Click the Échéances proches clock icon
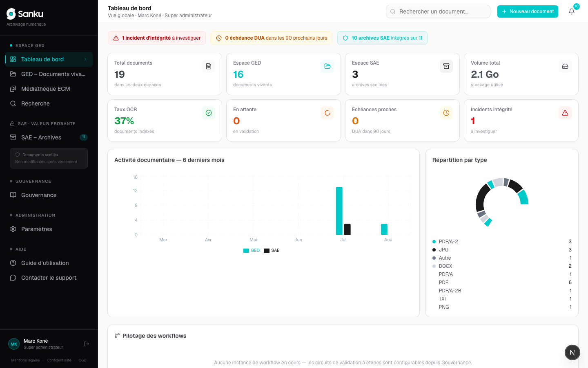 [x=446, y=113]
